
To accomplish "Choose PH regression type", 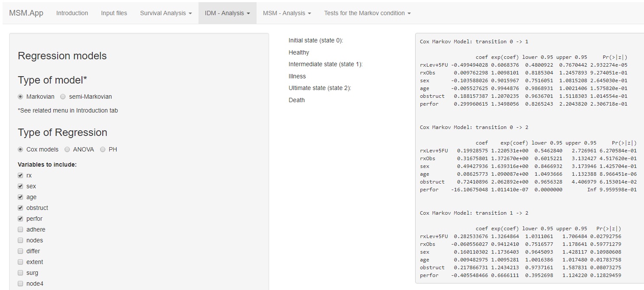I will coord(103,149).
